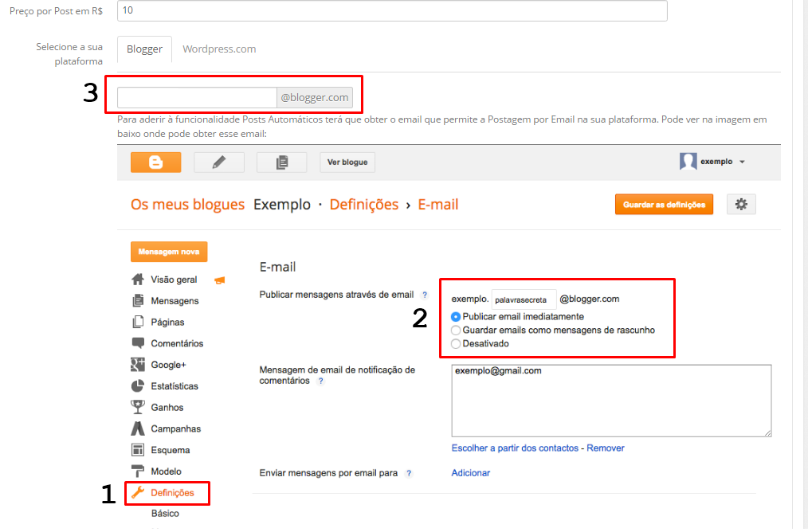Click the Páginas page icon

point(138,322)
